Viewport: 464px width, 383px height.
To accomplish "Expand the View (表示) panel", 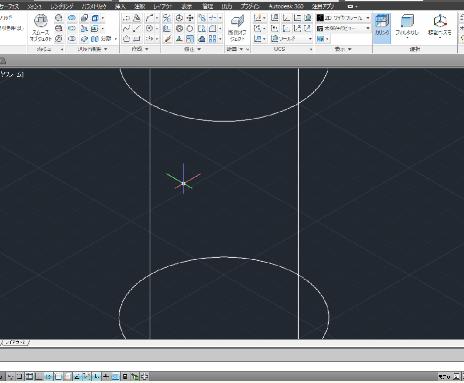I will (x=343, y=49).
